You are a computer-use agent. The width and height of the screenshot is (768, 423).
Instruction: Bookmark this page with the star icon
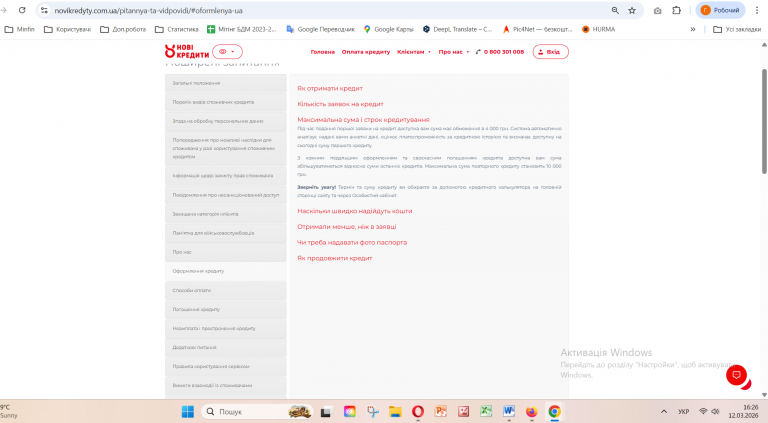pos(632,10)
